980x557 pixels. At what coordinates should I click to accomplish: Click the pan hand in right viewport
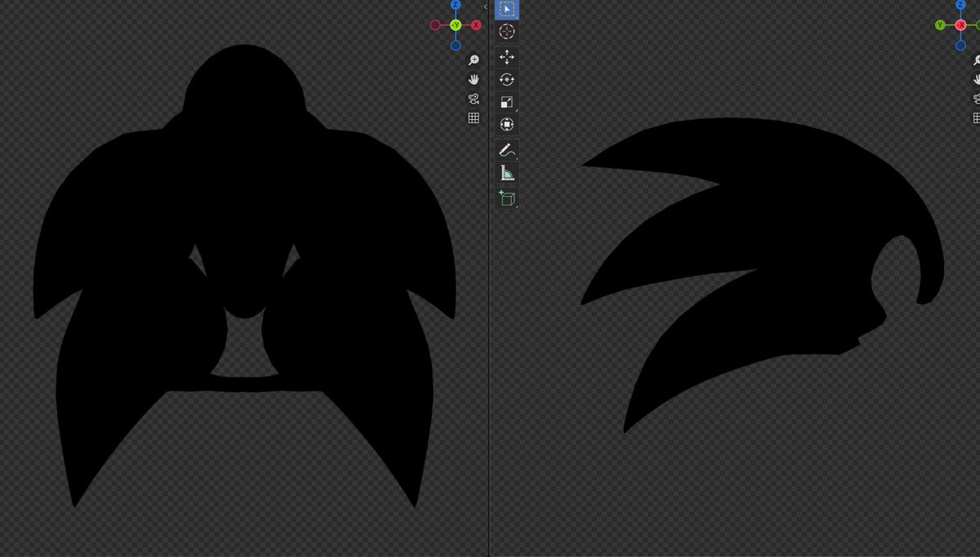tap(977, 79)
